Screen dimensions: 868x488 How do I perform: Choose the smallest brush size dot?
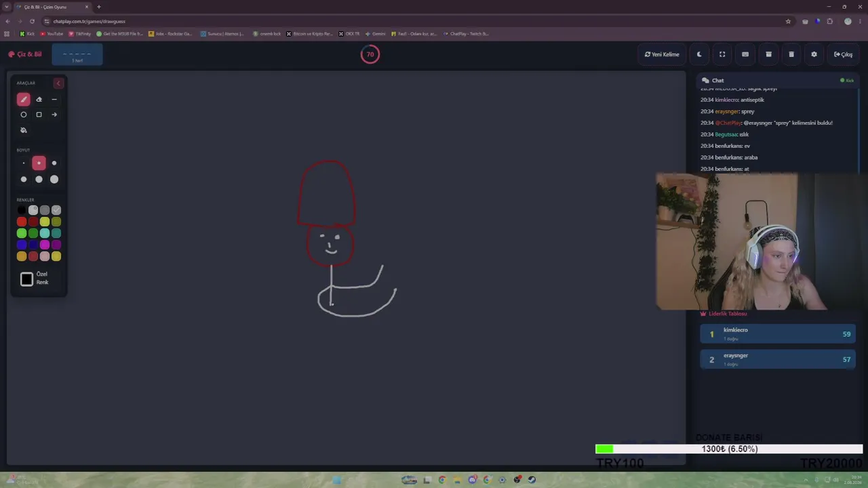point(24,163)
